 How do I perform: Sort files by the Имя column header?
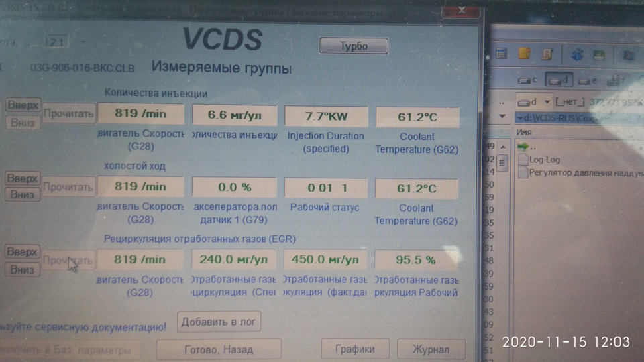[524, 132]
